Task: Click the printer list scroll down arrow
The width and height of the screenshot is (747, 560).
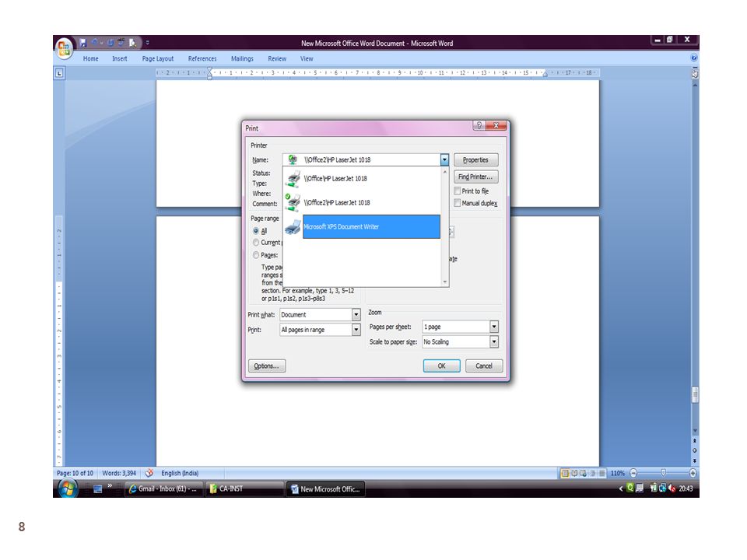Action: [445, 282]
